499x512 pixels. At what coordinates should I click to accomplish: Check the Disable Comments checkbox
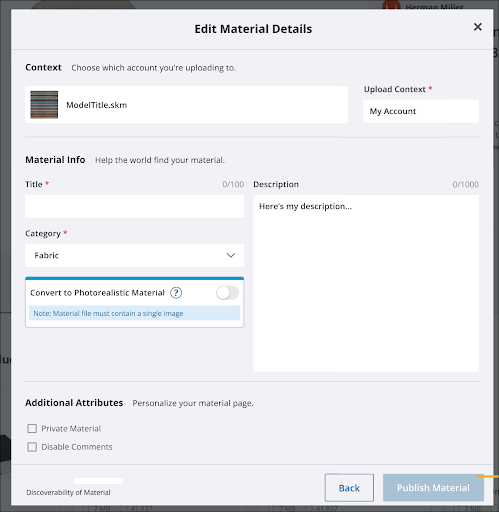point(32,447)
